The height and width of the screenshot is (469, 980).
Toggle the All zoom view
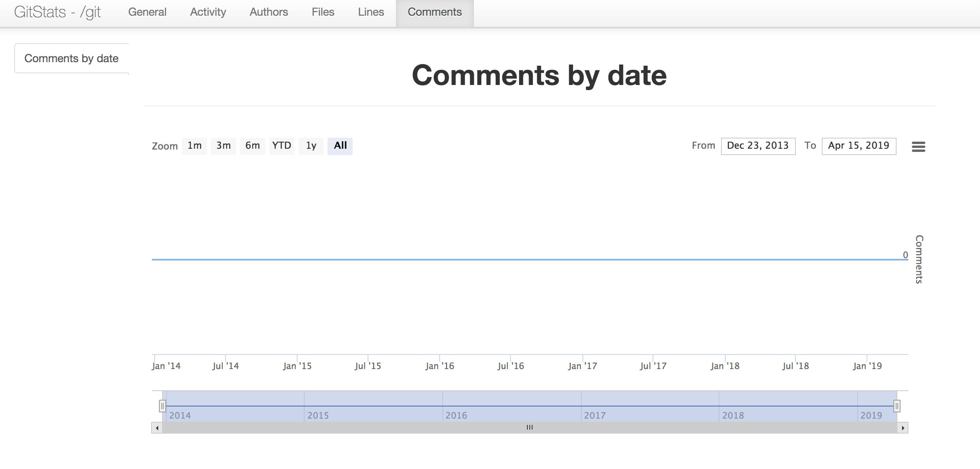pos(339,146)
